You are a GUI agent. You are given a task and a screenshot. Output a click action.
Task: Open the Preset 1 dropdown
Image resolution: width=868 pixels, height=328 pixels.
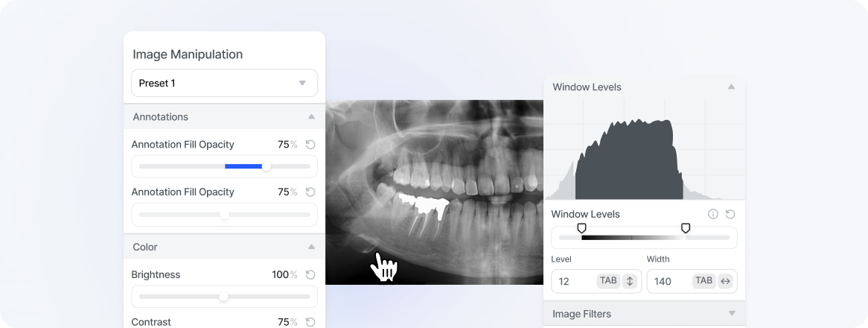pyautogui.click(x=224, y=83)
